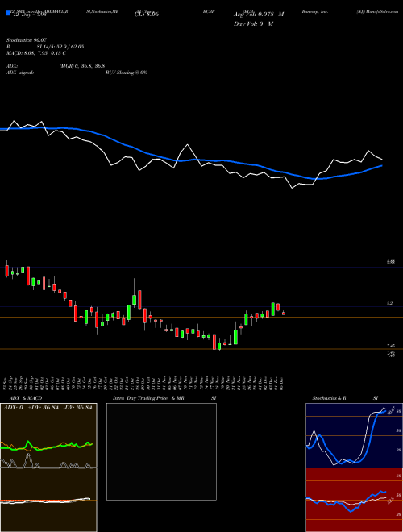Click the CL: 8.06 closing price text
Image resolution: width=403 pixels, height=532 pixels.
click(x=147, y=15)
